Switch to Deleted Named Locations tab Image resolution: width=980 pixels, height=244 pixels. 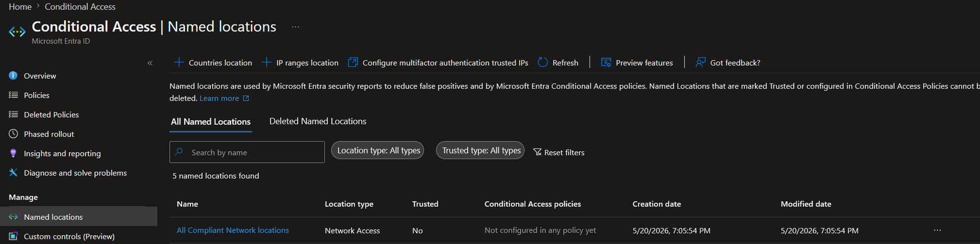318,121
